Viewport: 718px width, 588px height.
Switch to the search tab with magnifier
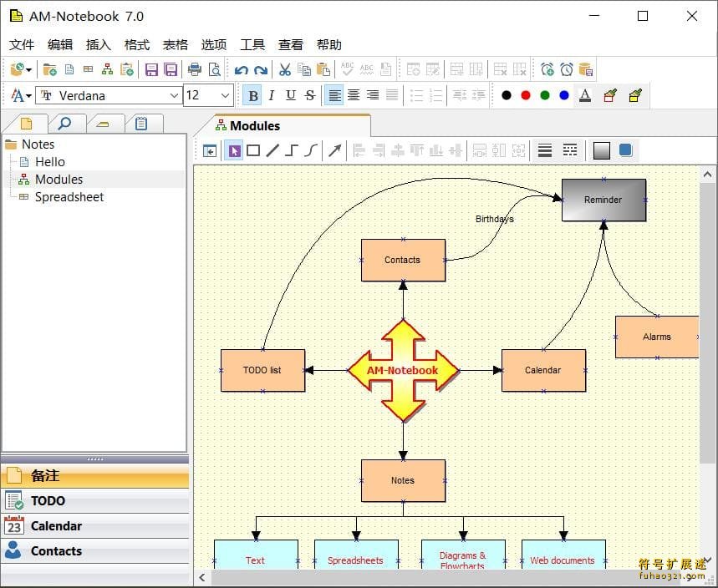64,124
